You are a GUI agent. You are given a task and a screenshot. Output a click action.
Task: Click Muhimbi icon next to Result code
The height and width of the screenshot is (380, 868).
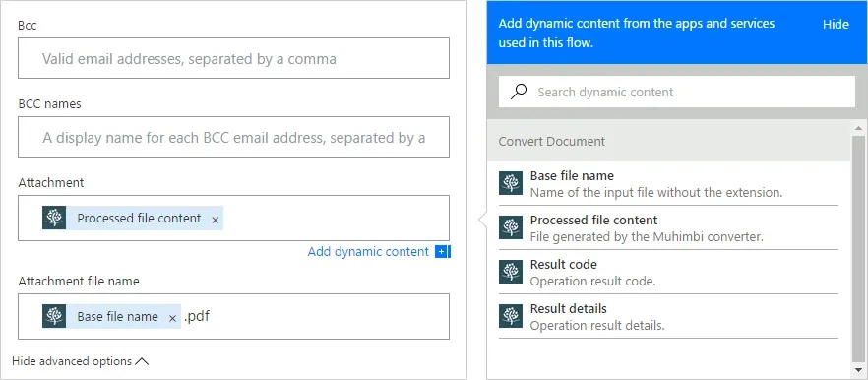(x=511, y=272)
